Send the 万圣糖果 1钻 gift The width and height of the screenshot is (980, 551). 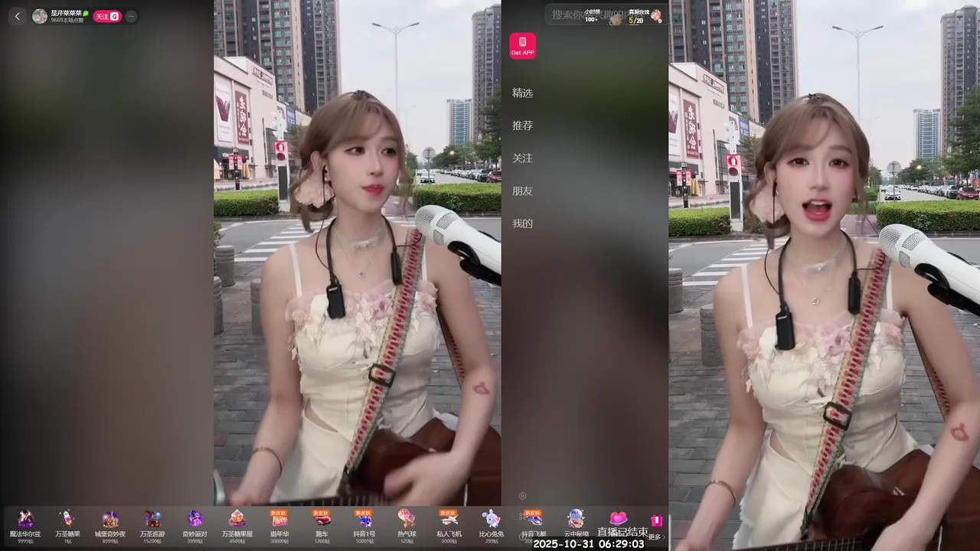[67, 526]
